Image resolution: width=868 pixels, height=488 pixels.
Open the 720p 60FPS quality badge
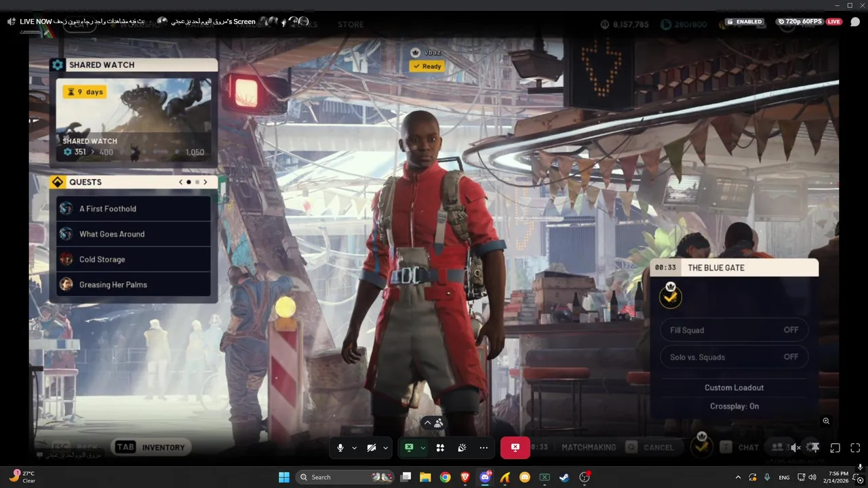800,22
